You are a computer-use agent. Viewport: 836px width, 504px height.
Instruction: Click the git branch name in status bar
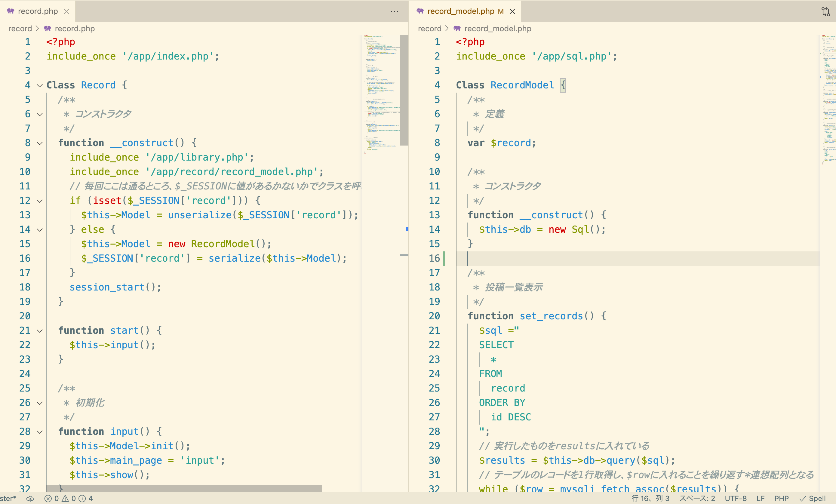tap(8, 498)
